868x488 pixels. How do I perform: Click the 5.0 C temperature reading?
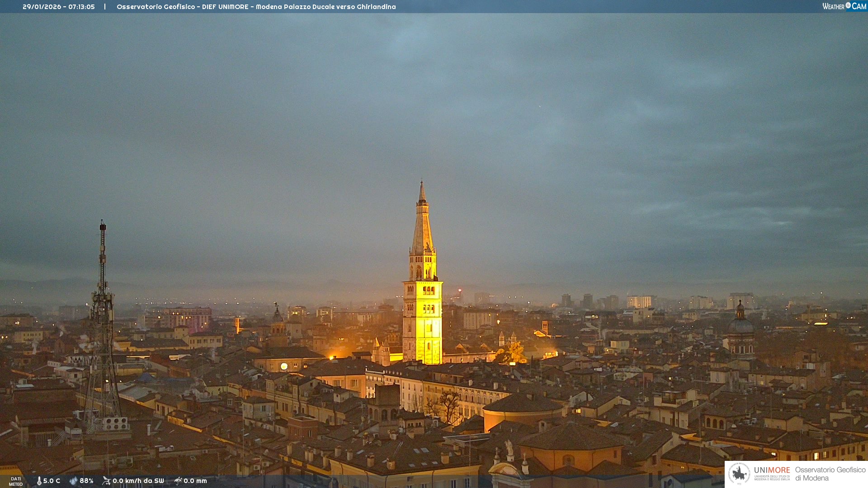52,481
